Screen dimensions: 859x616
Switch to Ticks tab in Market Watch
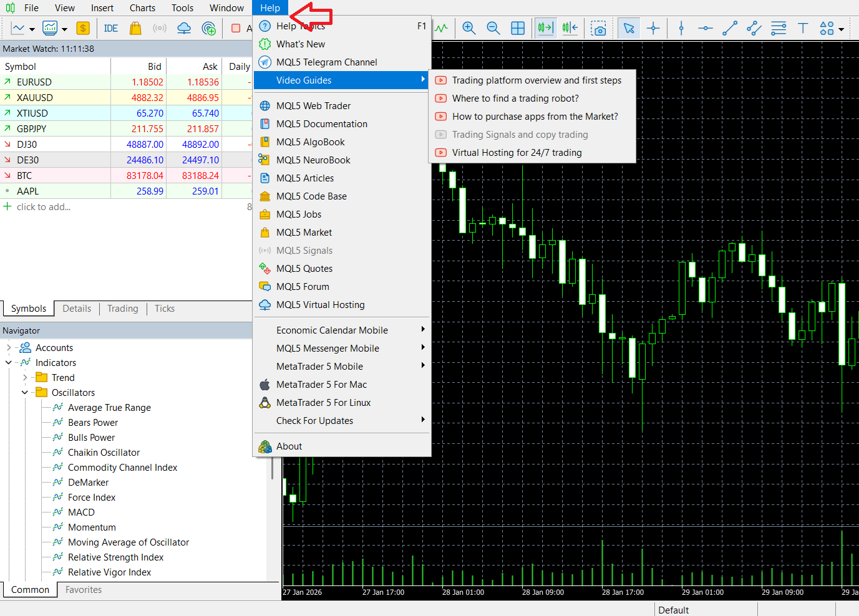pyautogui.click(x=165, y=309)
